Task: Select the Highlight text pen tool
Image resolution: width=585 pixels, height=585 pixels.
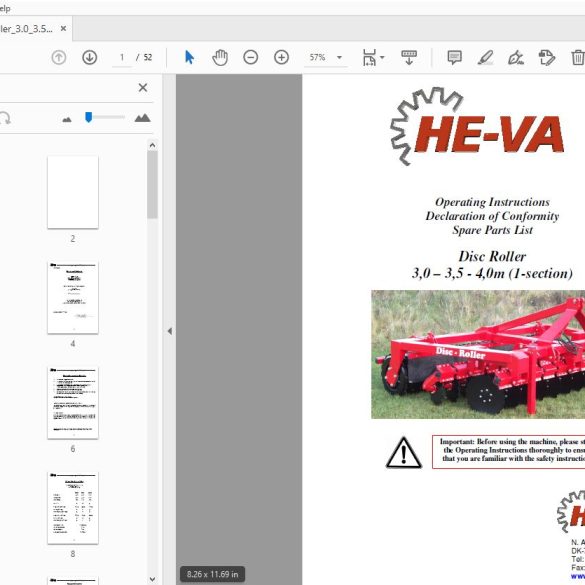Action: click(x=485, y=57)
